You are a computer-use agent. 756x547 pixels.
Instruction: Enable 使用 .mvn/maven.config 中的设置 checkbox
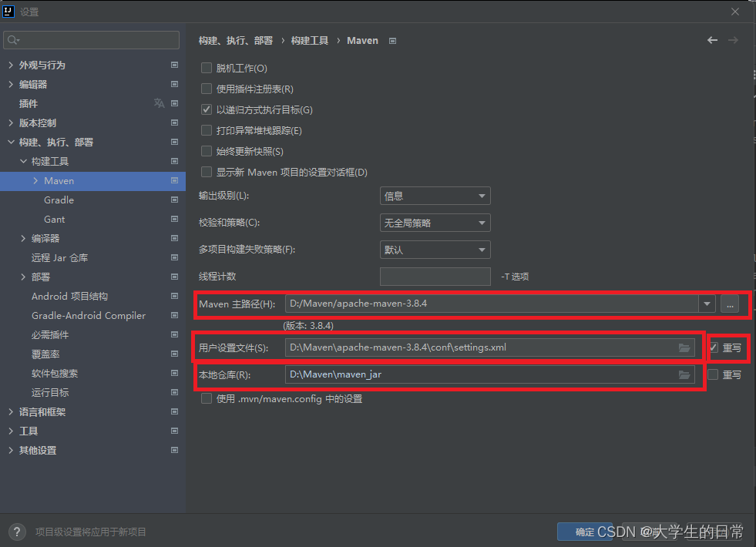click(207, 398)
